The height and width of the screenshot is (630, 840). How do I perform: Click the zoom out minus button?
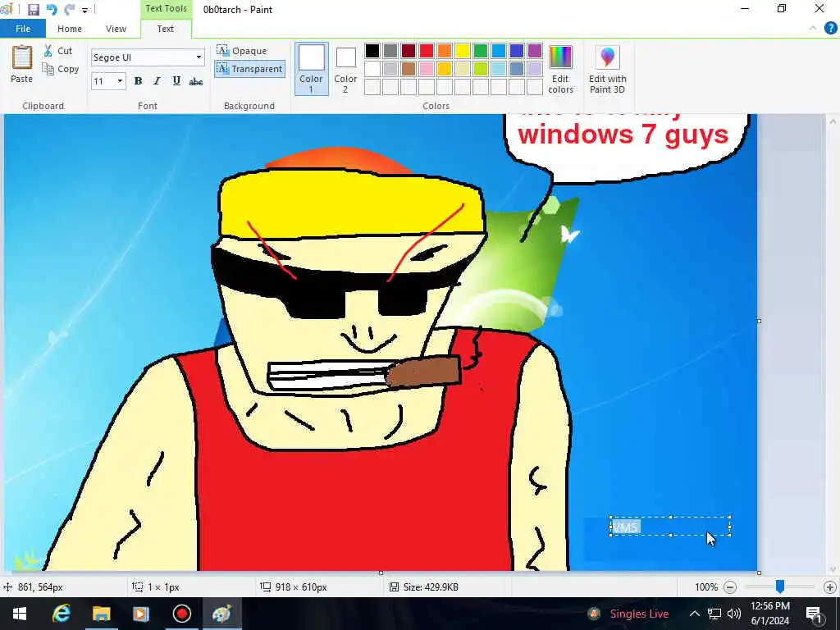[x=729, y=587]
